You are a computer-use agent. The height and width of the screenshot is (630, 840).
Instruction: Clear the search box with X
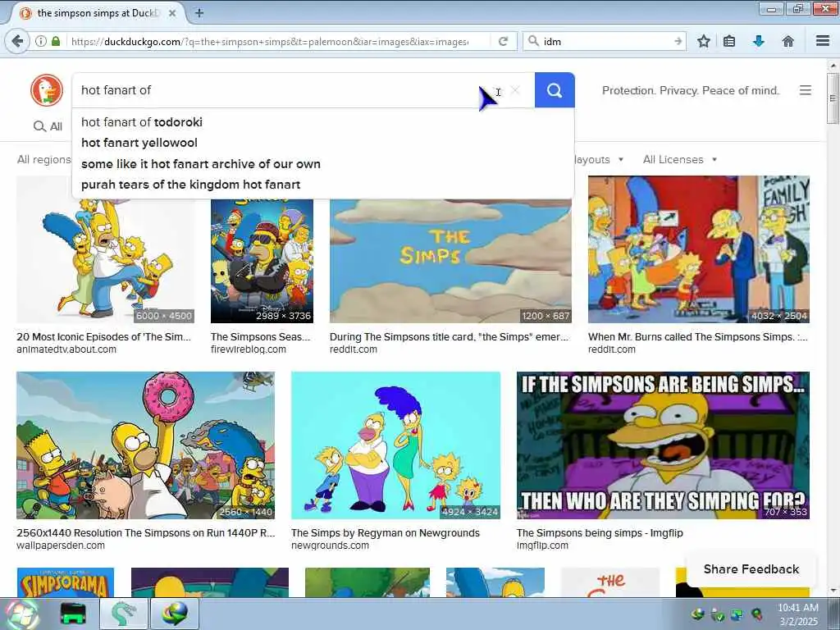coord(515,90)
